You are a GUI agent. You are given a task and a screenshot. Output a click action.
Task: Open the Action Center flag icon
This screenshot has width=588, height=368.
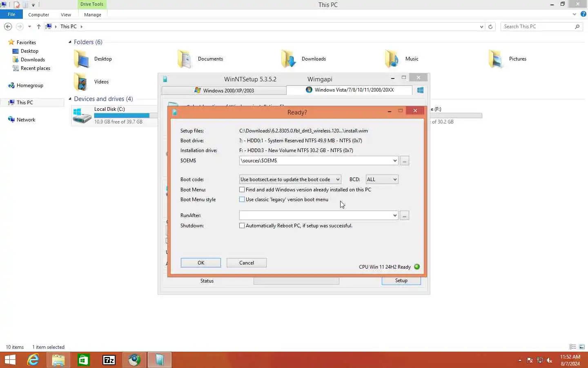coord(530,360)
